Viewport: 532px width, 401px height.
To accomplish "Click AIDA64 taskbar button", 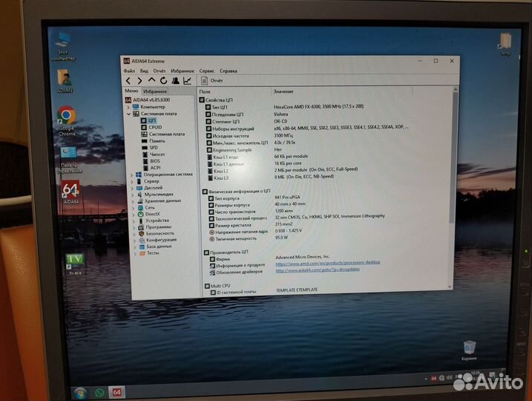I will (x=116, y=392).
